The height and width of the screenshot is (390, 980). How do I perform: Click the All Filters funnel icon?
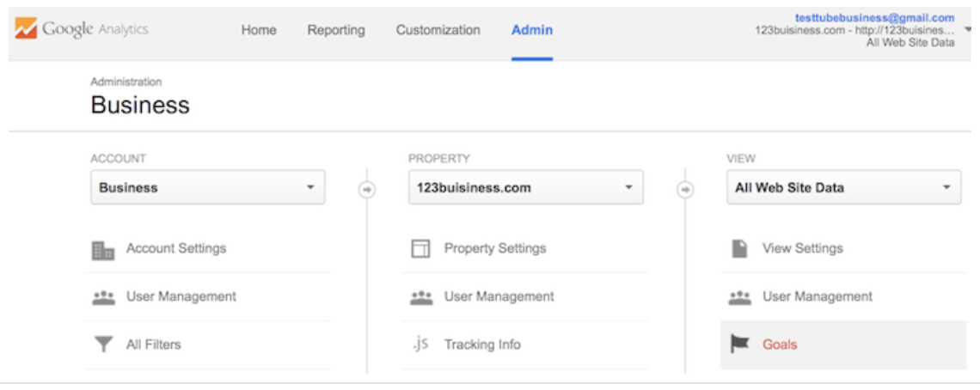103,345
